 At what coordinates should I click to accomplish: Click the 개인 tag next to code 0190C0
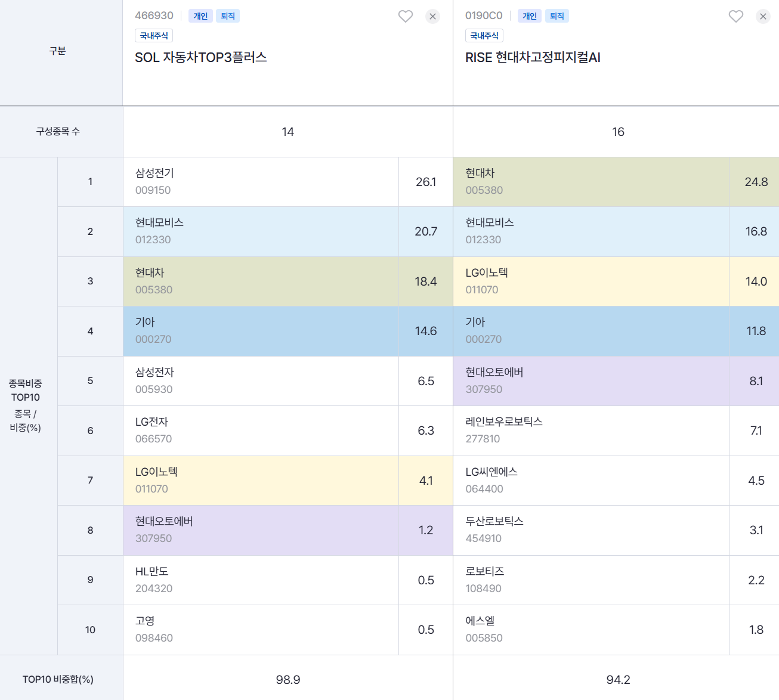(530, 16)
